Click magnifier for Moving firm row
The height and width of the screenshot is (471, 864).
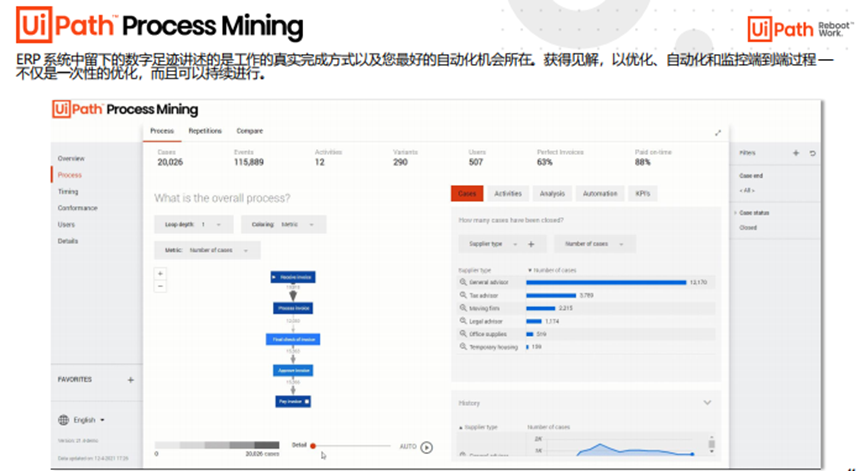coord(463,308)
